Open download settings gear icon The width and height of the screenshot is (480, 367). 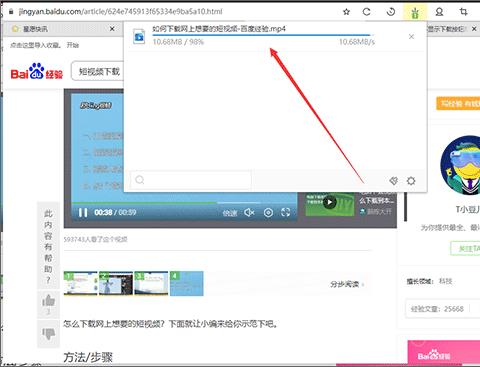click(411, 181)
